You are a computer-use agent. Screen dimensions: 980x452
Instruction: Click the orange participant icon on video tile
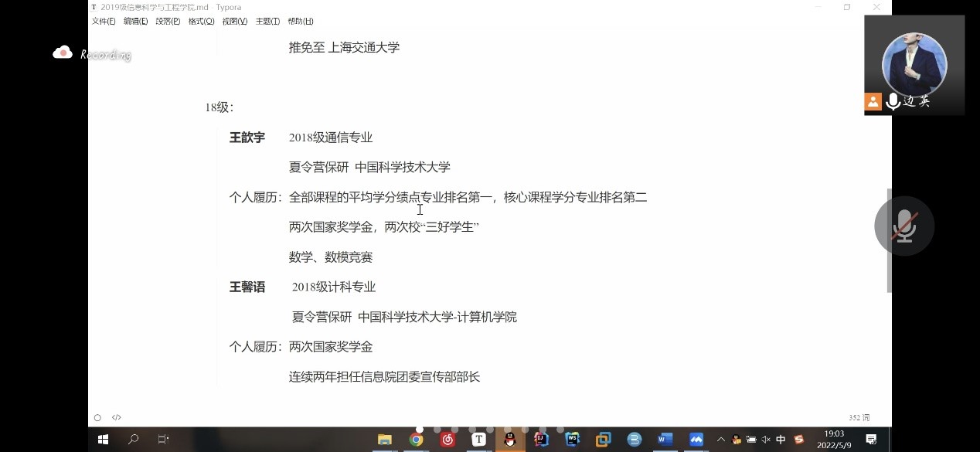[873, 101]
